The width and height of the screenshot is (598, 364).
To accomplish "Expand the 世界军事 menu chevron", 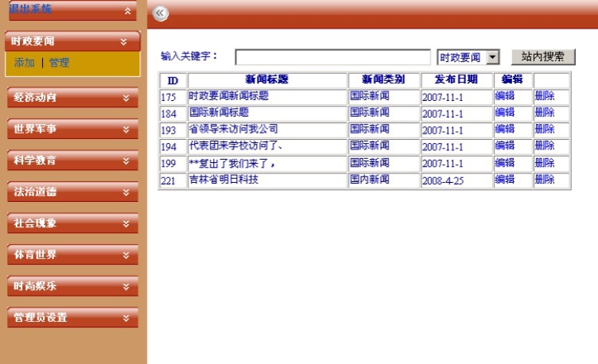I will point(126,130).
